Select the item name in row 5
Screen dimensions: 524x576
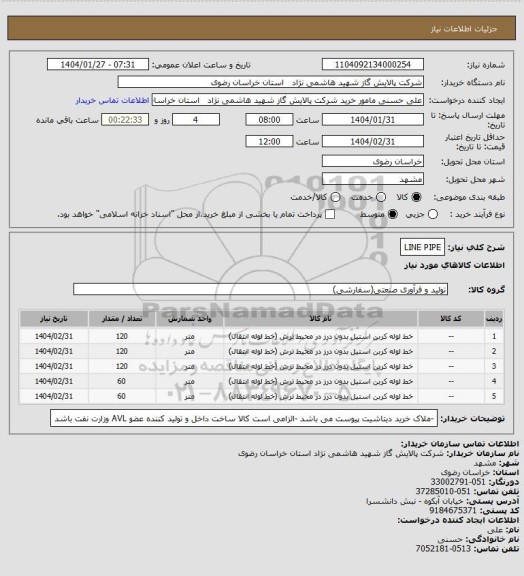pyautogui.click(x=321, y=396)
